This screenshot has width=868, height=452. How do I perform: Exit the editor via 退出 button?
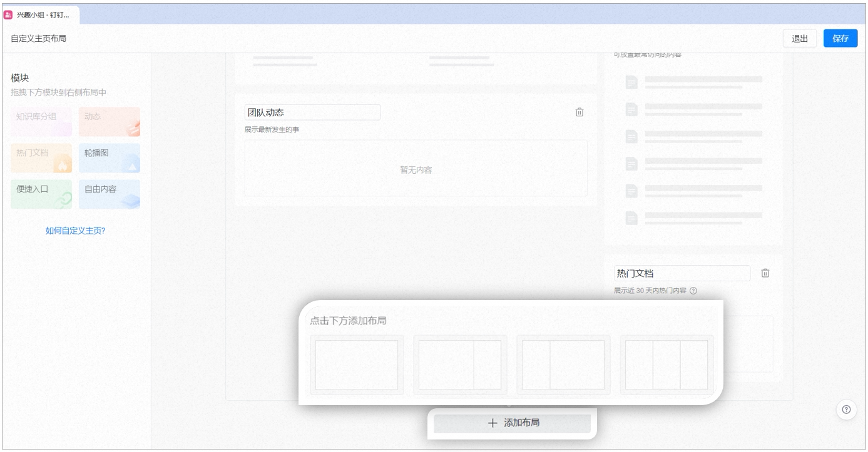(800, 38)
